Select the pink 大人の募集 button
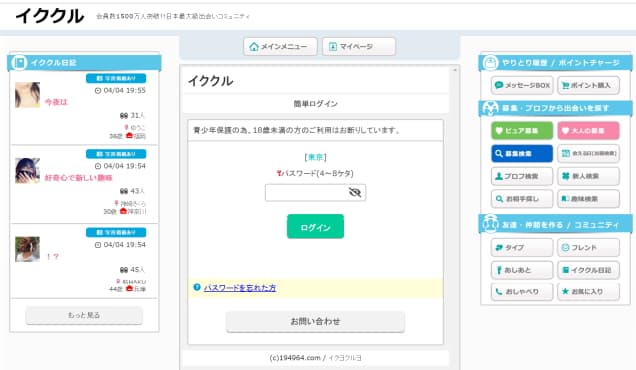Screen dimensions: 636x370 pyautogui.click(x=589, y=131)
